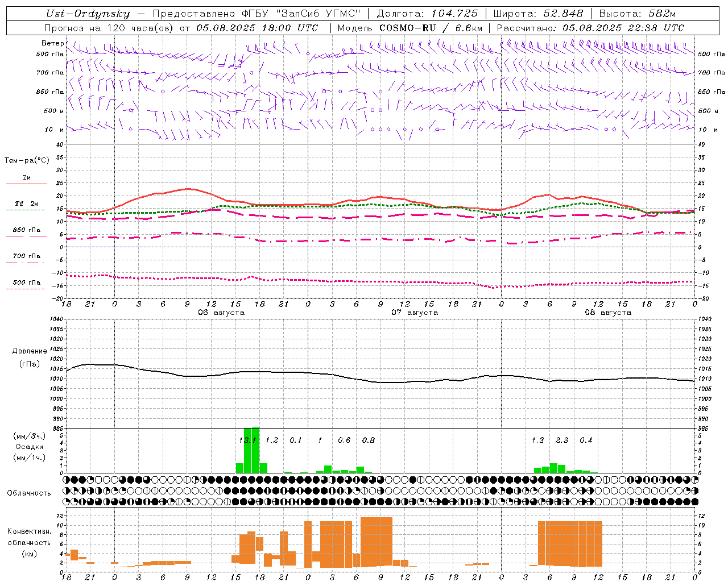Click the 06 августа date label
This screenshot has height=582, width=728.
221,313
